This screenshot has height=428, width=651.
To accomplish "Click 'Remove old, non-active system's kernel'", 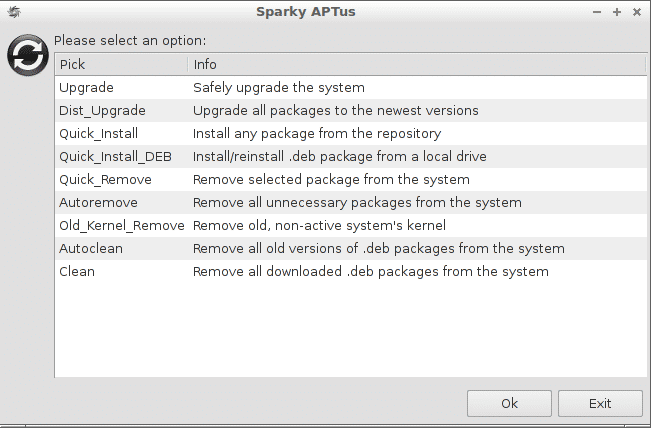I will tap(319, 225).
